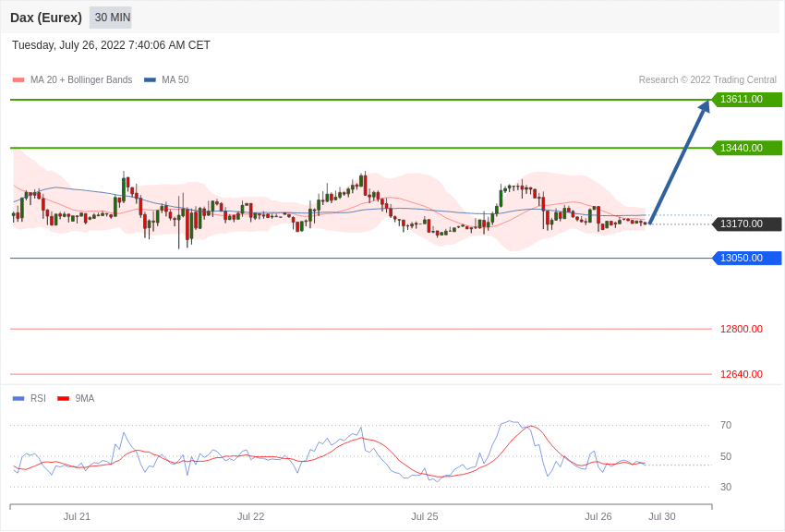Screen dimensions: 785x532
Task: Click the pink MA 20 Bollinger Bands swatch
Action: coord(18,79)
